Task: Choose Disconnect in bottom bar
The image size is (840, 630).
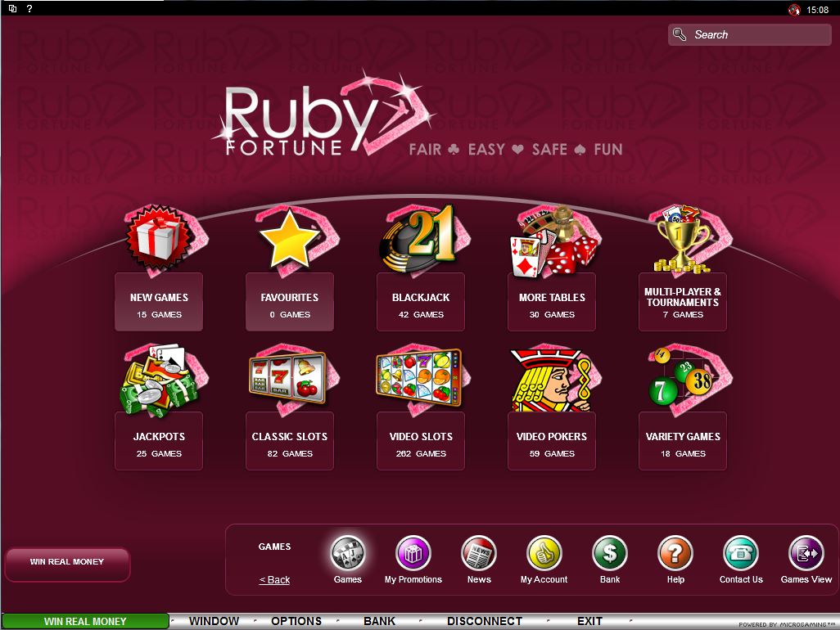Action: pos(485,621)
